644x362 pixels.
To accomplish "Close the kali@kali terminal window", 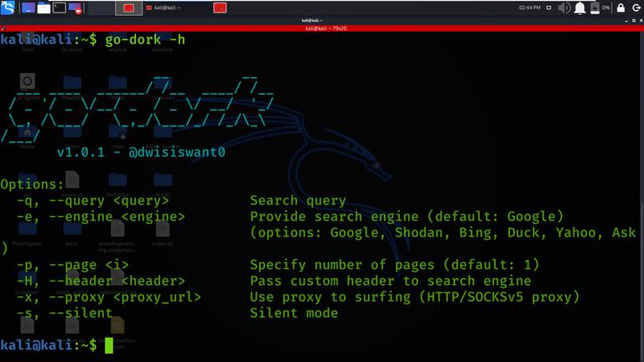I will (x=641, y=20).
